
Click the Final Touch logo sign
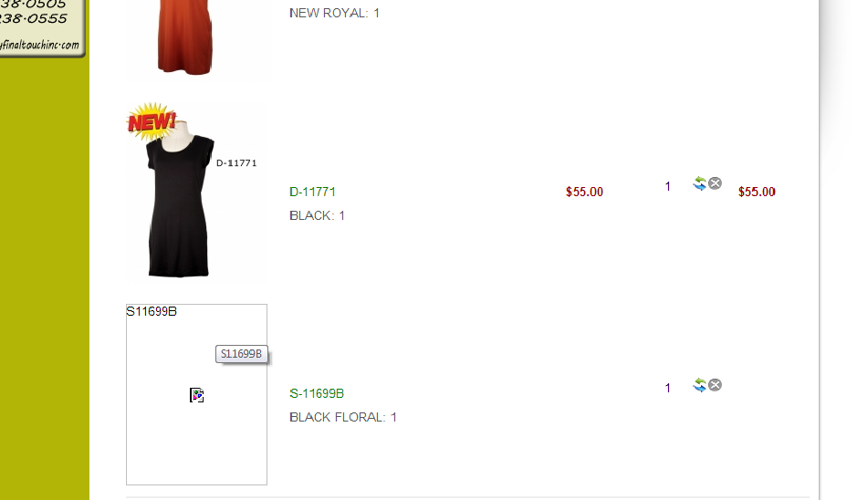[x=41, y=27]
